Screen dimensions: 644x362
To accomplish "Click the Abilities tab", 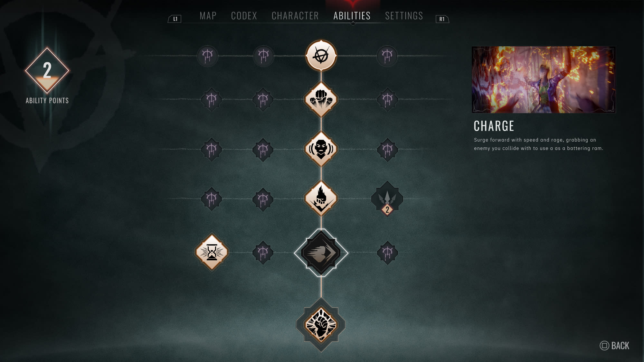I will pos(352,16).
